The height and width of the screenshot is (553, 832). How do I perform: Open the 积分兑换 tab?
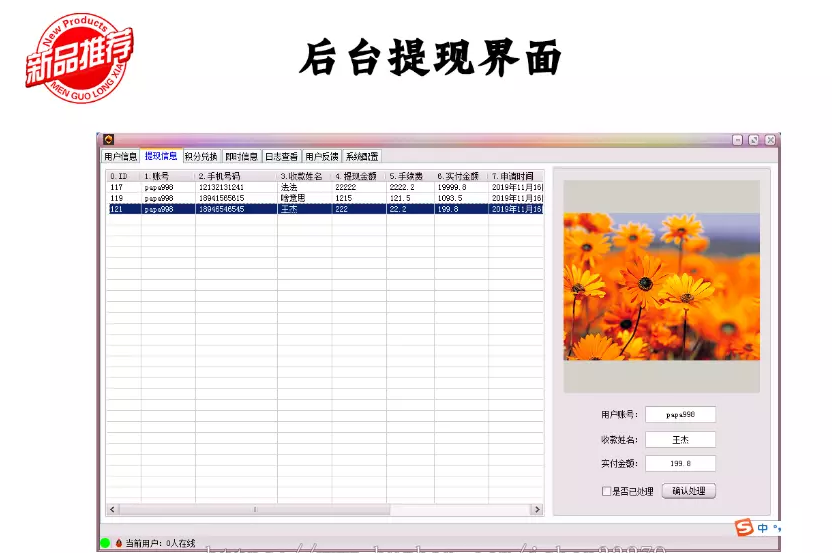click(201, 157)
